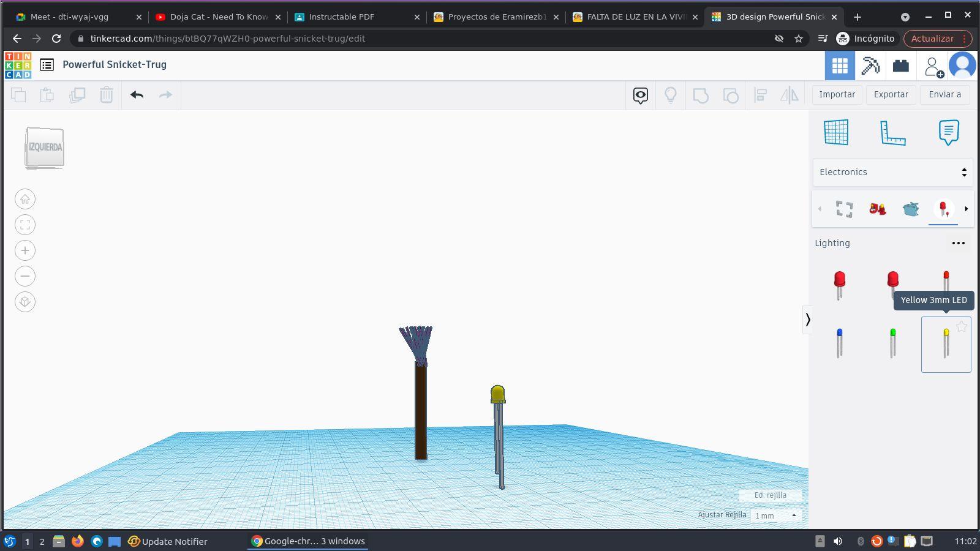This screenshot has width=980, height=551.
Task: Select the blue box-shaped component category icon
Action: 911,209
